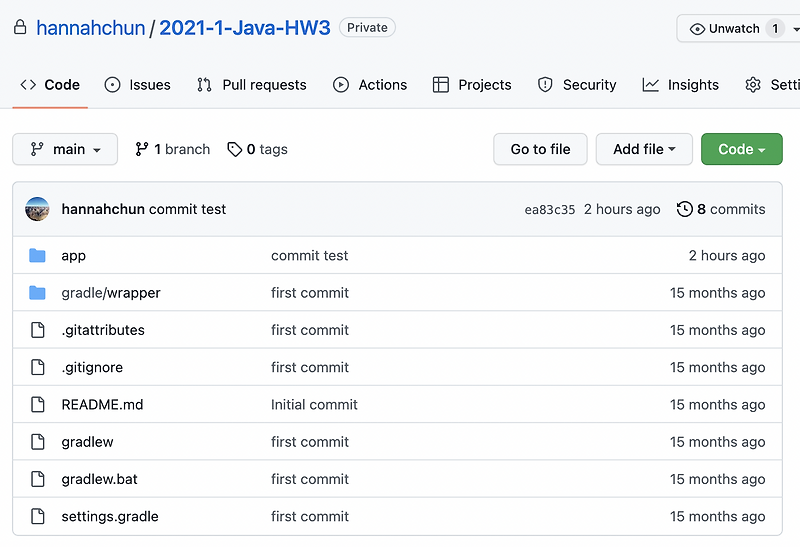Open the green Code dropdown
This screenshot has height=547, width=800.
[741, 149]
